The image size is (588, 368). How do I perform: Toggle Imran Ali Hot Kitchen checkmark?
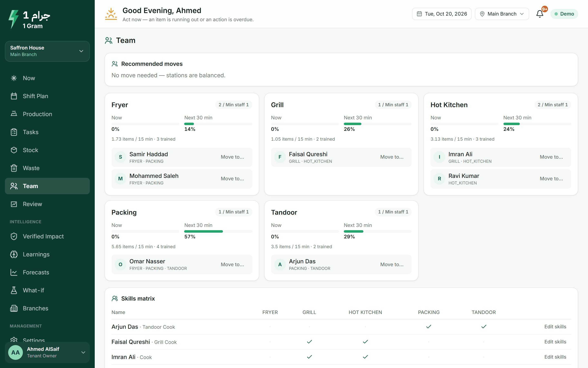click(365, 357)
